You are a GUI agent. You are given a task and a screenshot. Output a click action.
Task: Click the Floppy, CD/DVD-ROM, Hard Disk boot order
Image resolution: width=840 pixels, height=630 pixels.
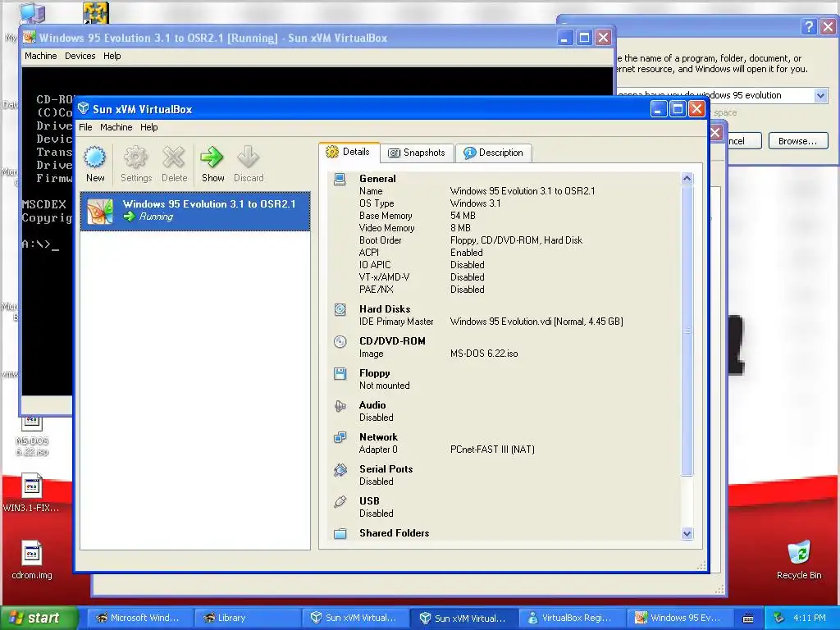[x=517, y=240]
